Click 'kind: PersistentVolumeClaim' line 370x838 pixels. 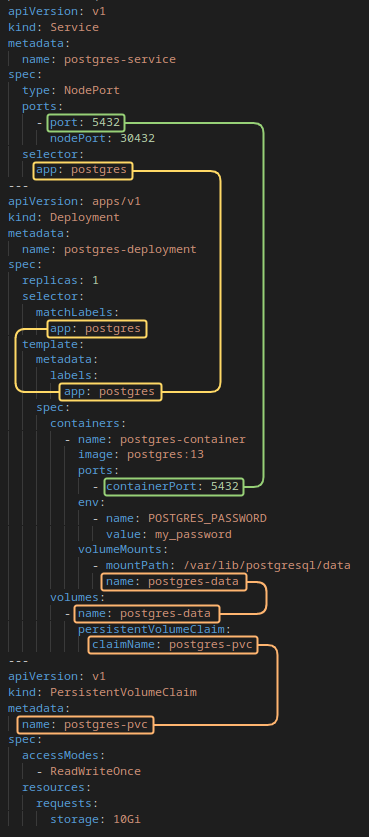point(102,693)
